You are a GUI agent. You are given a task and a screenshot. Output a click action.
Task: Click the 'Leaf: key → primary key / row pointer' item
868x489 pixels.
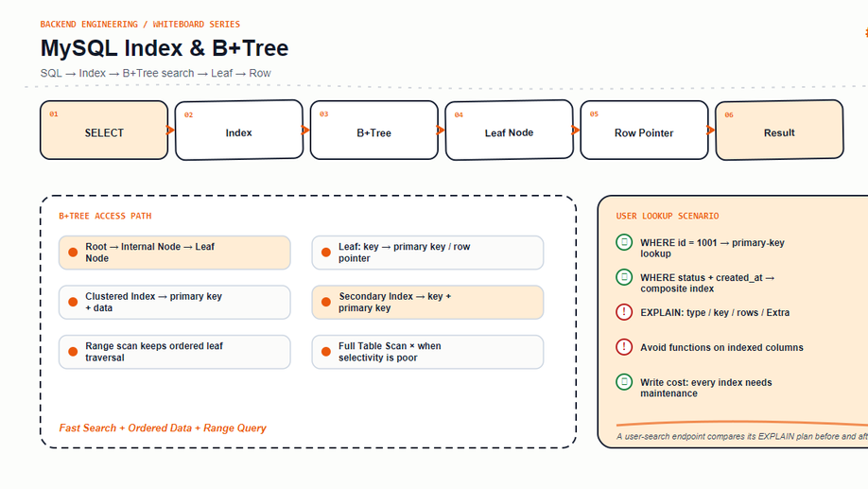click(x=427, y=253)
